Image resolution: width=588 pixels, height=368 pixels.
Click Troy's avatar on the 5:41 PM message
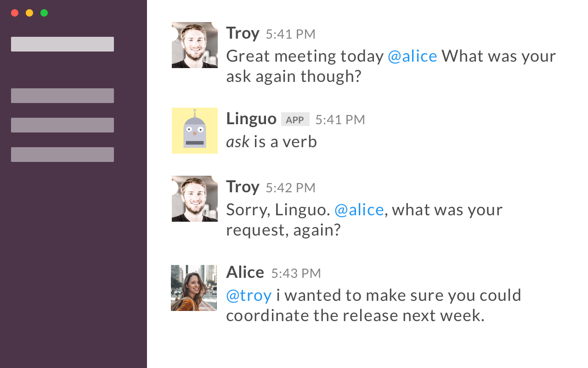(x=195, y=45)
